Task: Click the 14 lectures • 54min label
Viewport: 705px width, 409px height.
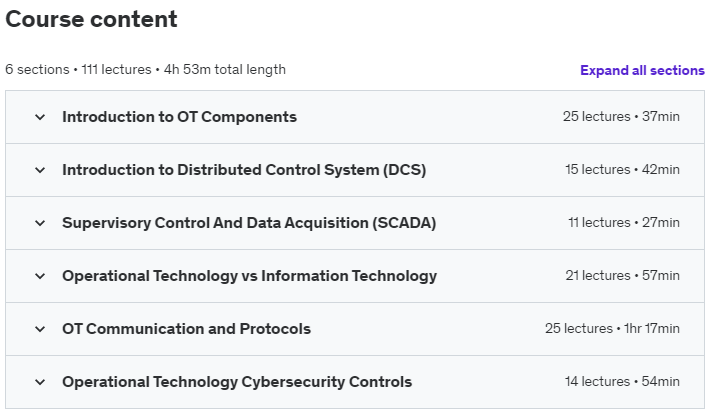Action: (x=622, y=382)
